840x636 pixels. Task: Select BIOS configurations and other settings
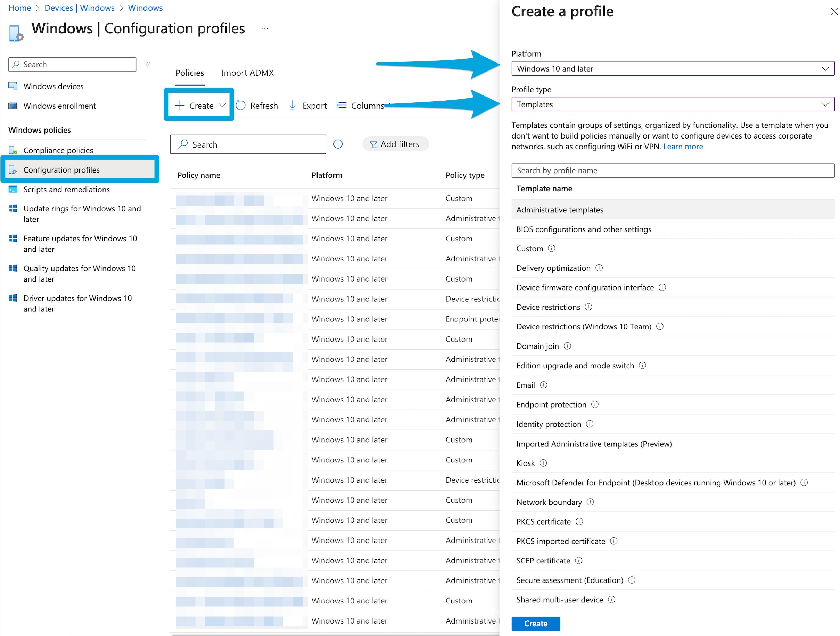point(673,229)
